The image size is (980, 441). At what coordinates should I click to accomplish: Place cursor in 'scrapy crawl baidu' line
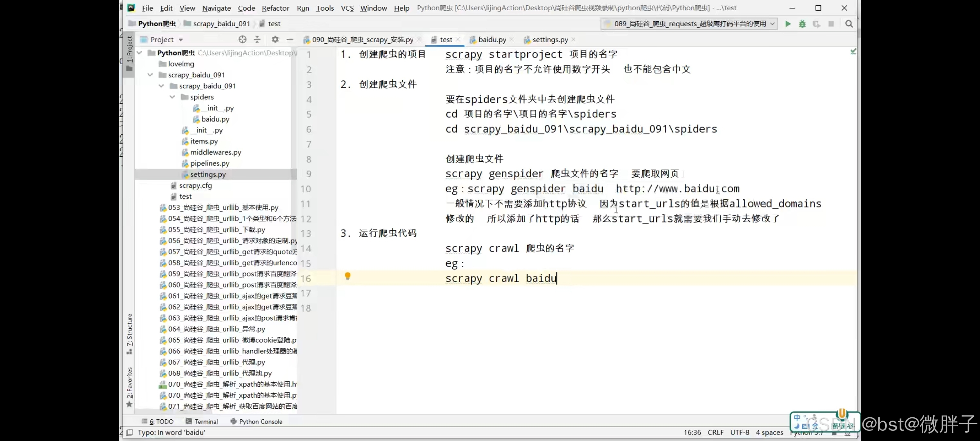pyautogui.click(x=501, y=278)
